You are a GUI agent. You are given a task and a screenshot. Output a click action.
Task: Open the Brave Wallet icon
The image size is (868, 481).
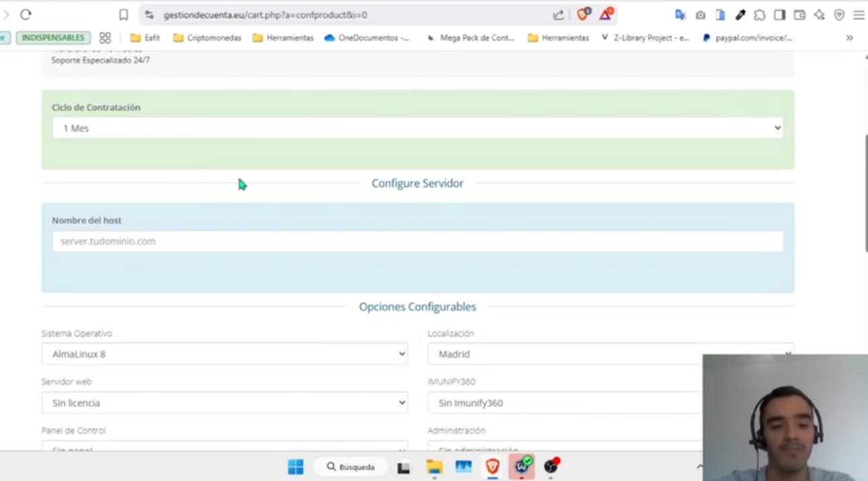(x=799, y=15)
